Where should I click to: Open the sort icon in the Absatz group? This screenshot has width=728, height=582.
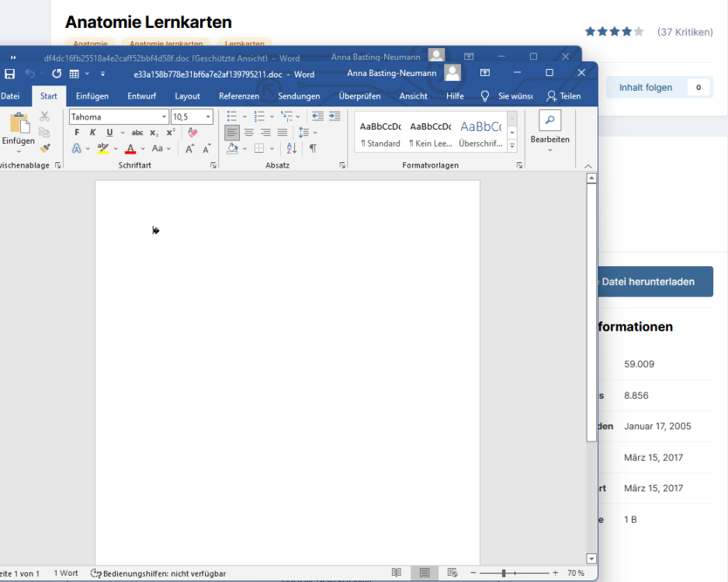point(292,148)
